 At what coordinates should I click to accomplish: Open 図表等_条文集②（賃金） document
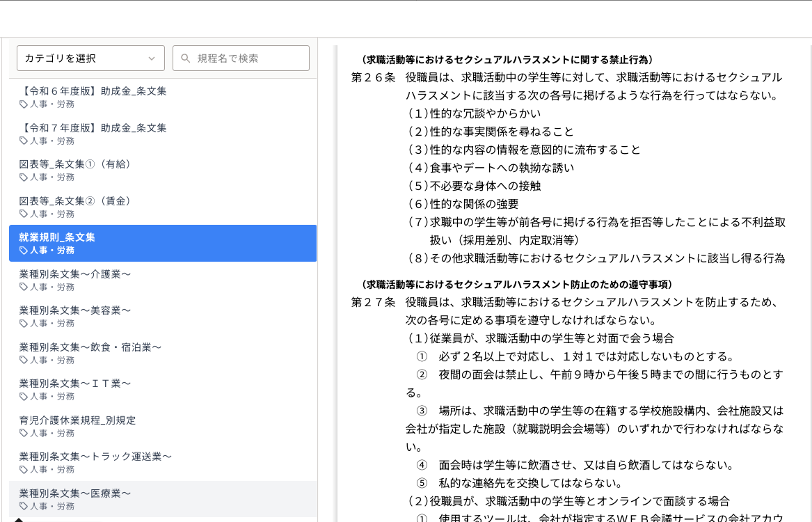(75, 201)
